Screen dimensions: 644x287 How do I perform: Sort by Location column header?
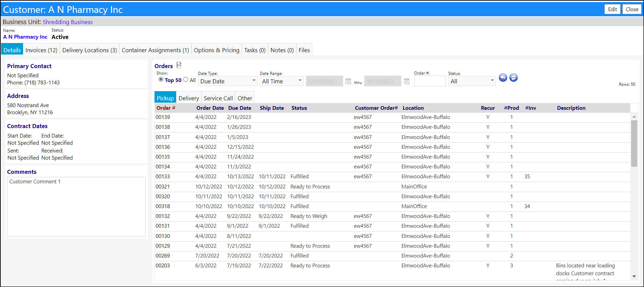[x=413, y=108]
